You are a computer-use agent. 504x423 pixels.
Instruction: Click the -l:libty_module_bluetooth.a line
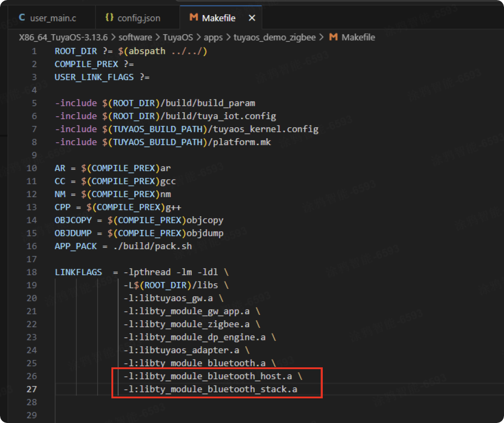pyautogui.click(x=200, y=363)
